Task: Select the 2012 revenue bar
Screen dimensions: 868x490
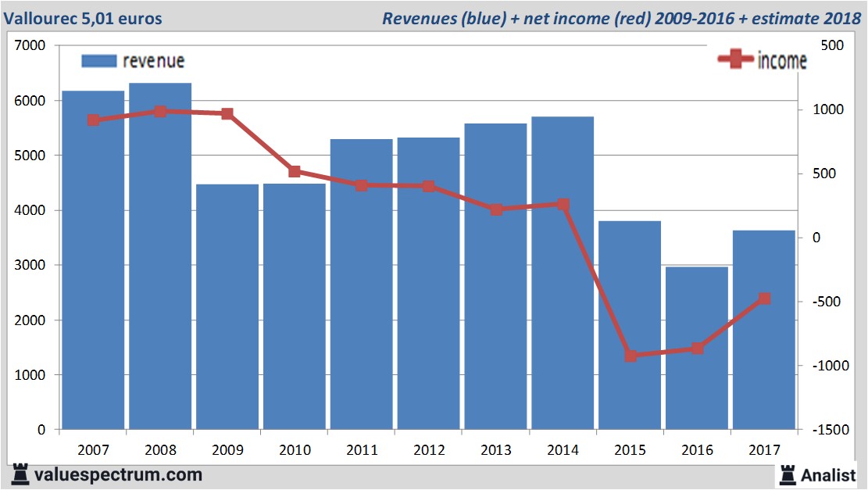Action: click(x=428, y=284)
